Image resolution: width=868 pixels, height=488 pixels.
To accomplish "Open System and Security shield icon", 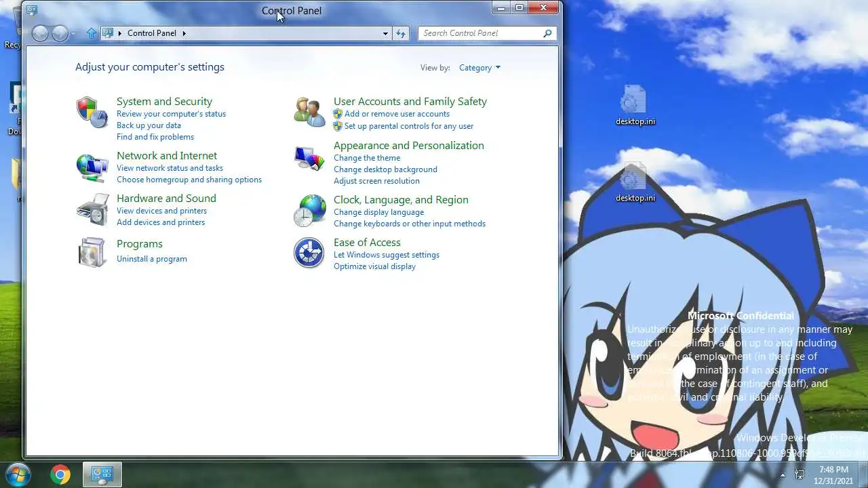I will [x=92, y=112].
